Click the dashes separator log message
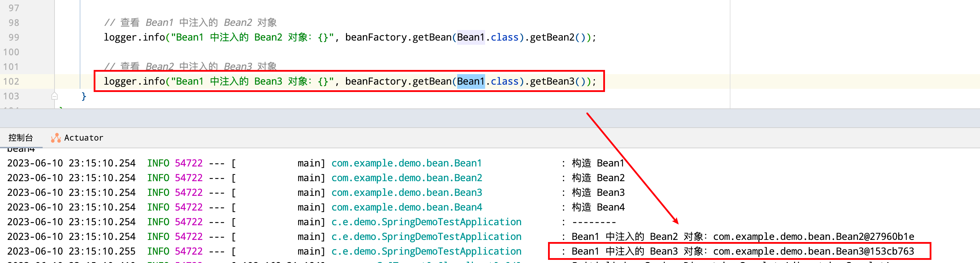Image resolution: width=980 pixels, height=263 pixels. [x=594, y=222]
